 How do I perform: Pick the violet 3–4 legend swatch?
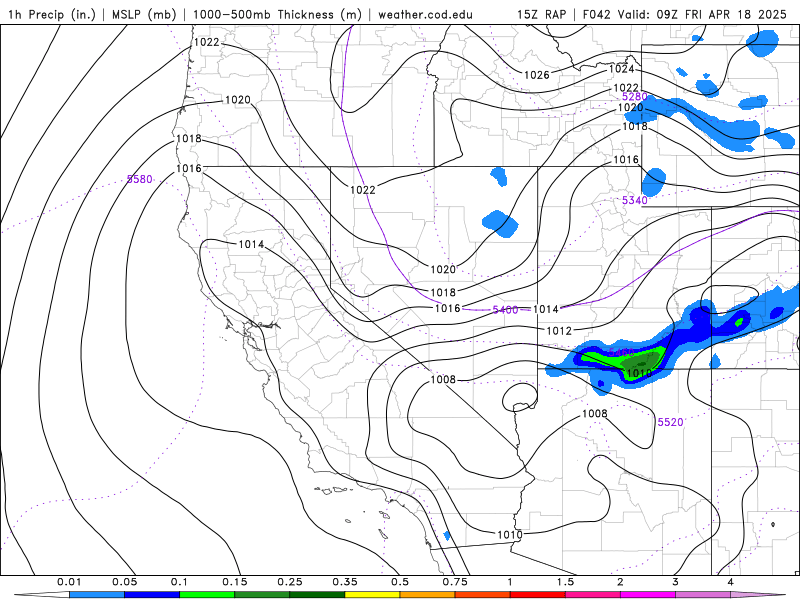[703, 594]
